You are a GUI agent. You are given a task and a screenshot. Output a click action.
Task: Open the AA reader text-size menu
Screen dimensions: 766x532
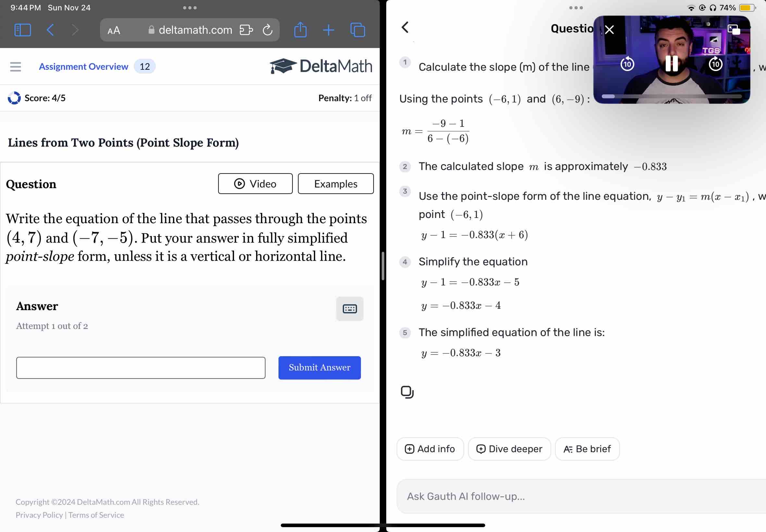click(x=114, y=30)
